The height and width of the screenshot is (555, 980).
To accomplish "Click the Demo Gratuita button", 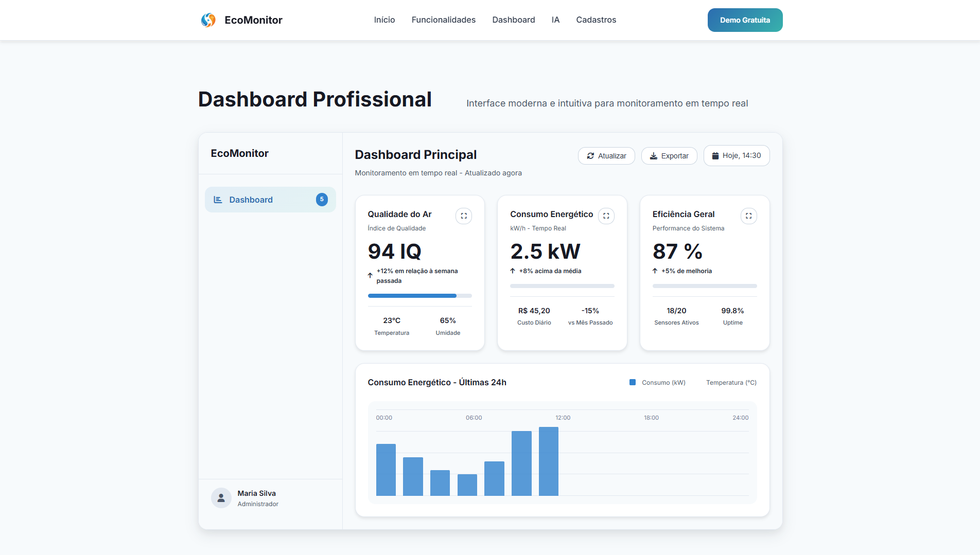I will point(745,20).
